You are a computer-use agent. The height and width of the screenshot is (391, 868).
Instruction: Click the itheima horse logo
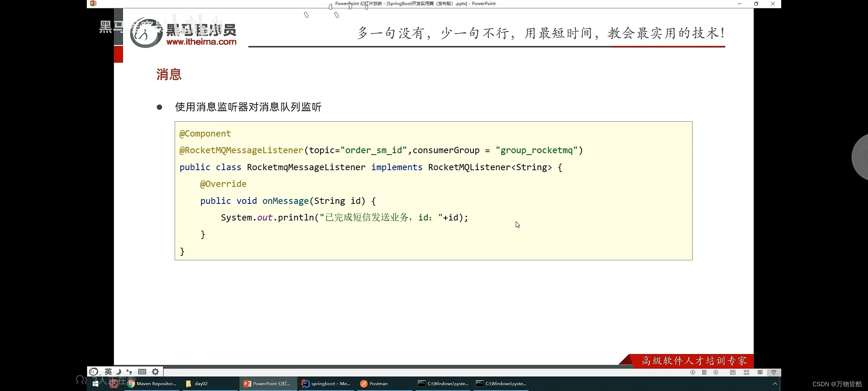pyautogui.click(x=146, y=33)
